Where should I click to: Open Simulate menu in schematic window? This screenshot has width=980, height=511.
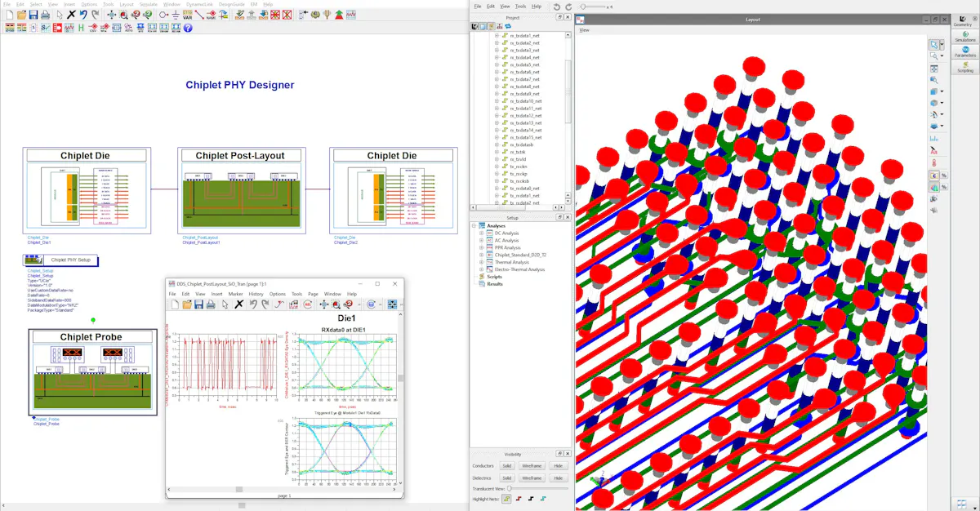pyautogui.click(x=148, y=4)
